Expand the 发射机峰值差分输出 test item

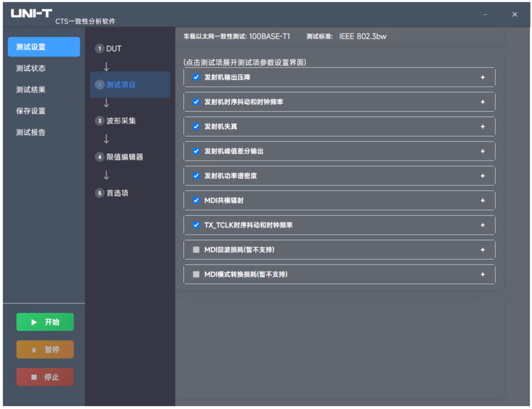(x=339, y=151)
